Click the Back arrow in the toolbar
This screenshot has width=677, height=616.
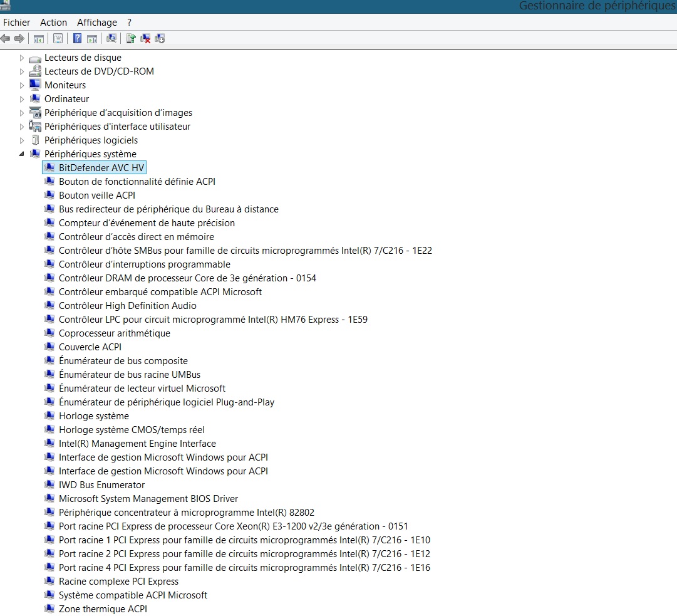5,39
